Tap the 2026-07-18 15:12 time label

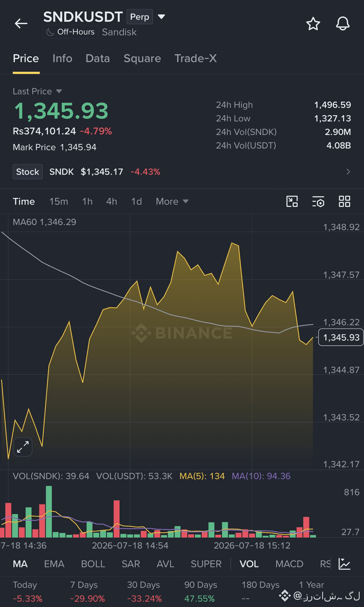click(x=252, y=545)
